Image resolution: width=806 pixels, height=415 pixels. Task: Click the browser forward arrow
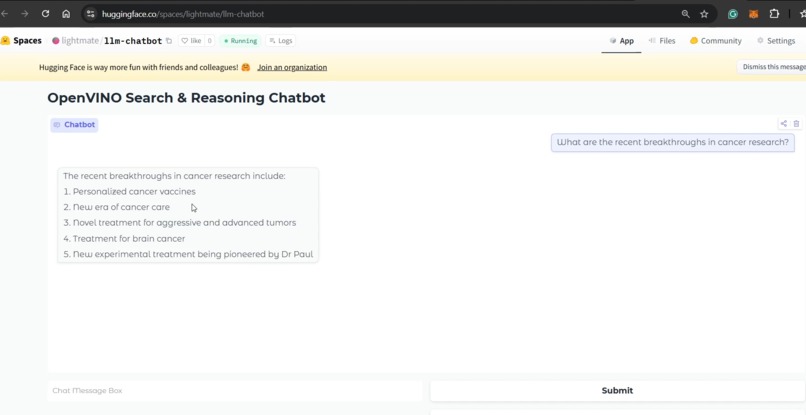coord(24,14)
